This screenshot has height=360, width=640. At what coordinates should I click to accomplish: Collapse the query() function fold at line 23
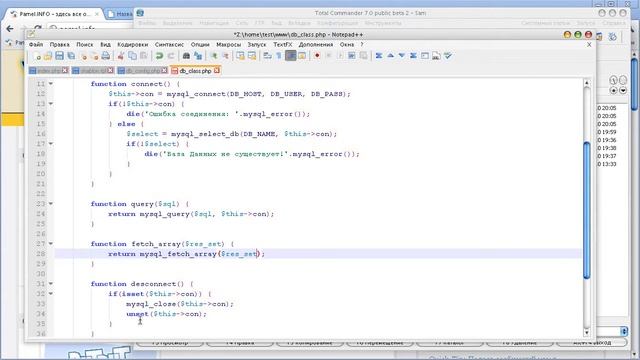coord(51,204)
